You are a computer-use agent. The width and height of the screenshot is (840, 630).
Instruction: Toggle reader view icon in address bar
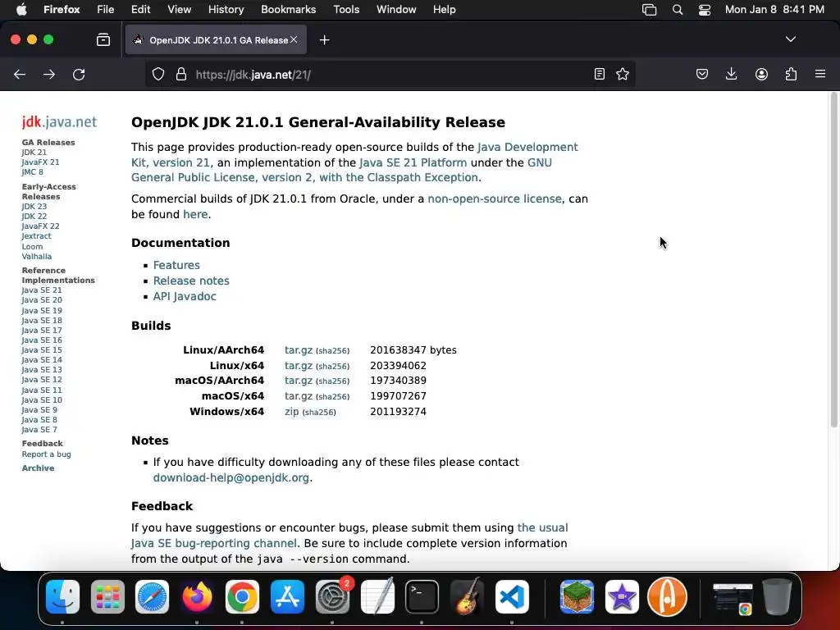[x=600, y=74]
